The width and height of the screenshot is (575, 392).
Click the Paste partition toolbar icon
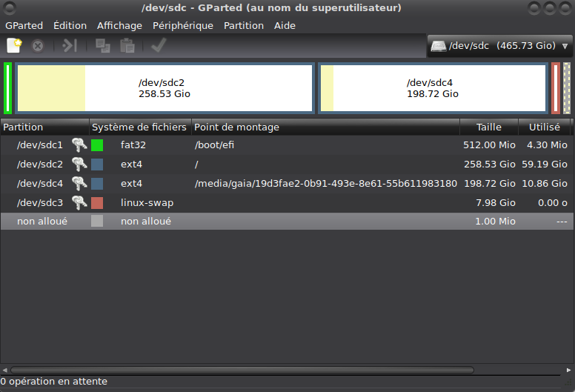(127, 46)
